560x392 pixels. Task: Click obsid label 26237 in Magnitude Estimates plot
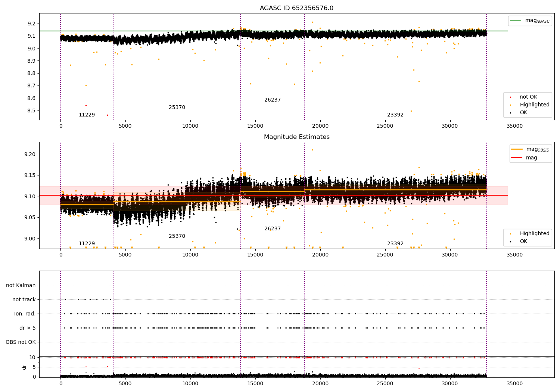(273, 229)
